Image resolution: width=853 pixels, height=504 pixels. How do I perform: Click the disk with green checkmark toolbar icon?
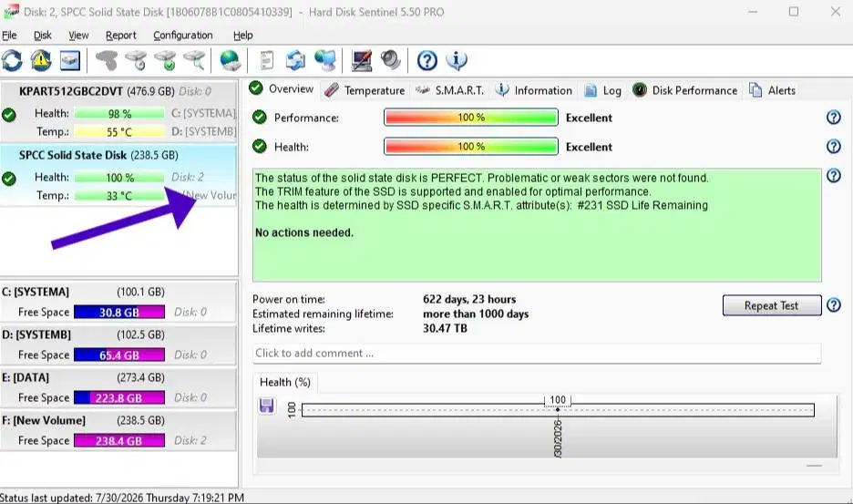[165, 60]
